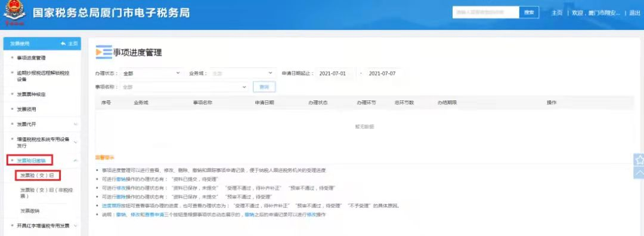Click the site title 国家税务总局厦门市电子税务局
Viewport: 644px width, 236px height.
coord(112,13)
